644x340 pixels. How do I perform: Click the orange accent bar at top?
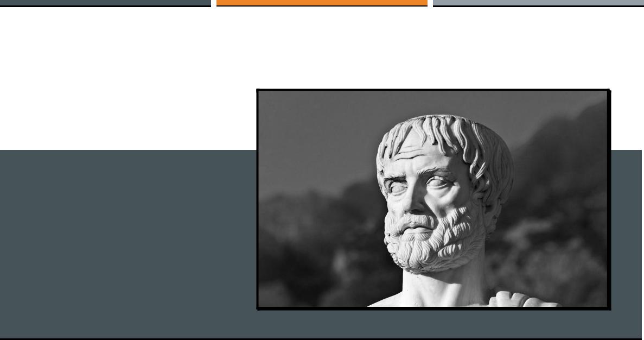(x=322, y=3)
